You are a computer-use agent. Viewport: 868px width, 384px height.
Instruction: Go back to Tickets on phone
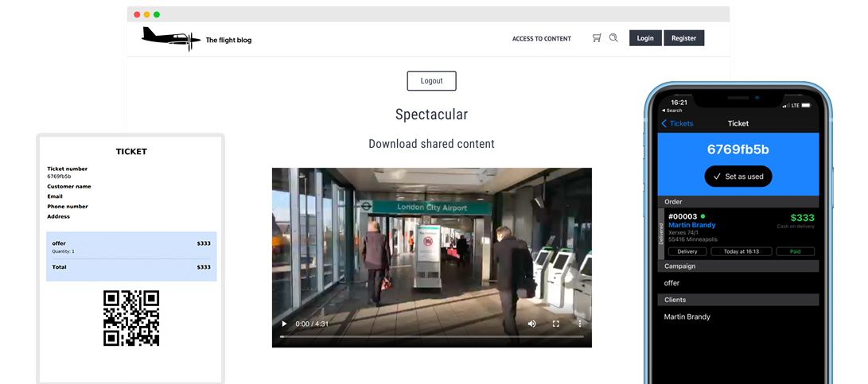point(677,123)
